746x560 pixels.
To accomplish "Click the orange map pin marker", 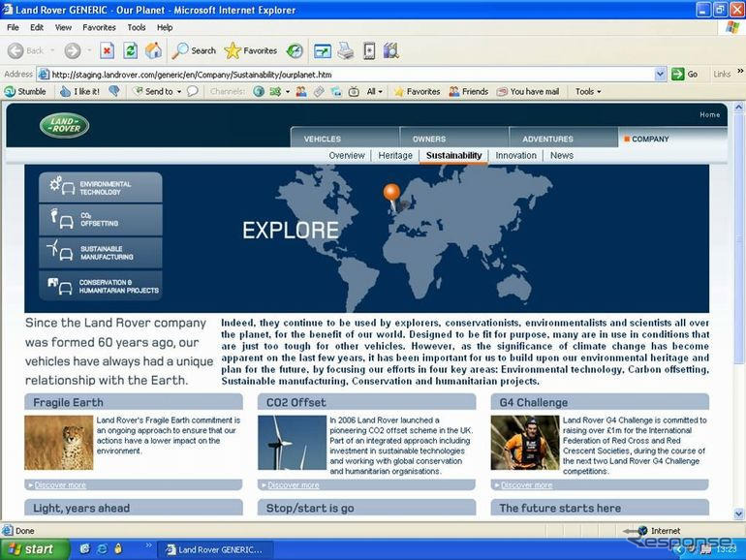I will [390, 193].
